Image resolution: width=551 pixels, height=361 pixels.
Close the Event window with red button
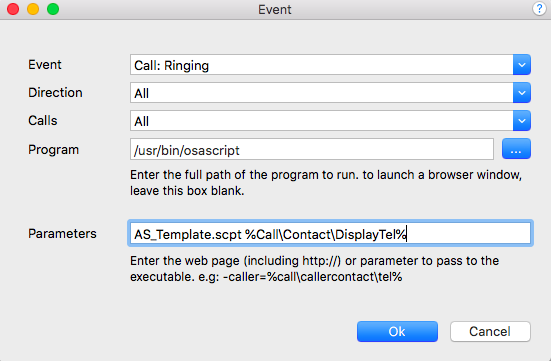click(13, 9)
